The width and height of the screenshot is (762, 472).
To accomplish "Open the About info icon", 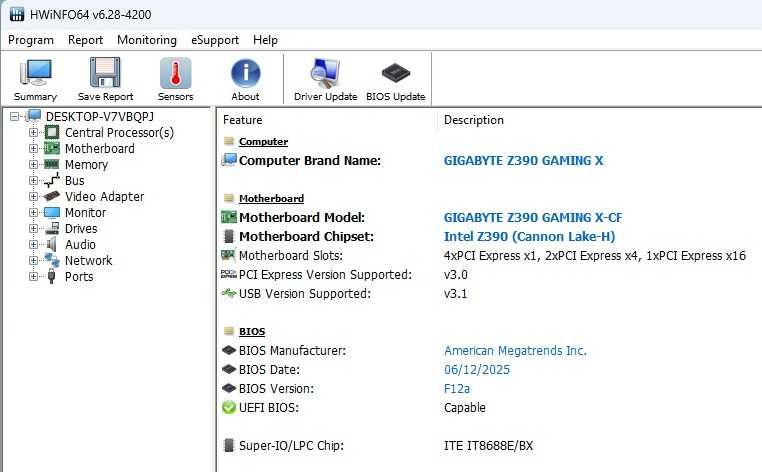I will point(245,73).
